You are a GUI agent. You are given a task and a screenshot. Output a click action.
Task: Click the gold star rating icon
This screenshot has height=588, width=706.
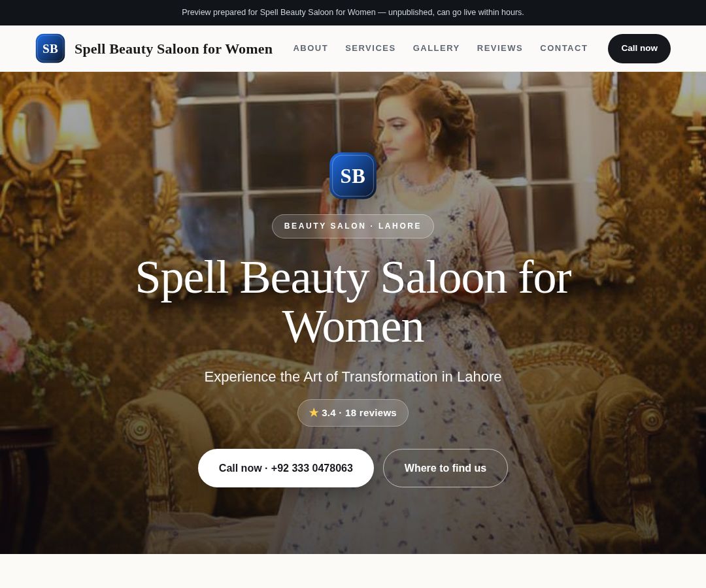click(314, 412)
